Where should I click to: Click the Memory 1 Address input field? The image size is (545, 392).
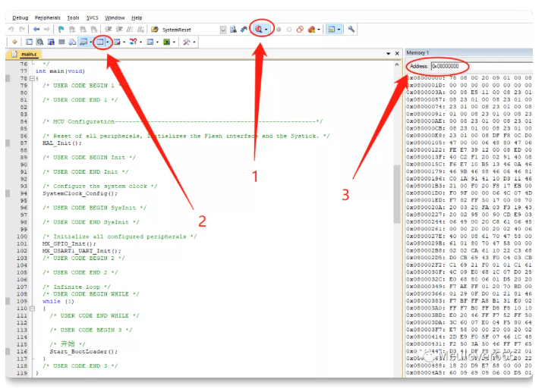482,66
